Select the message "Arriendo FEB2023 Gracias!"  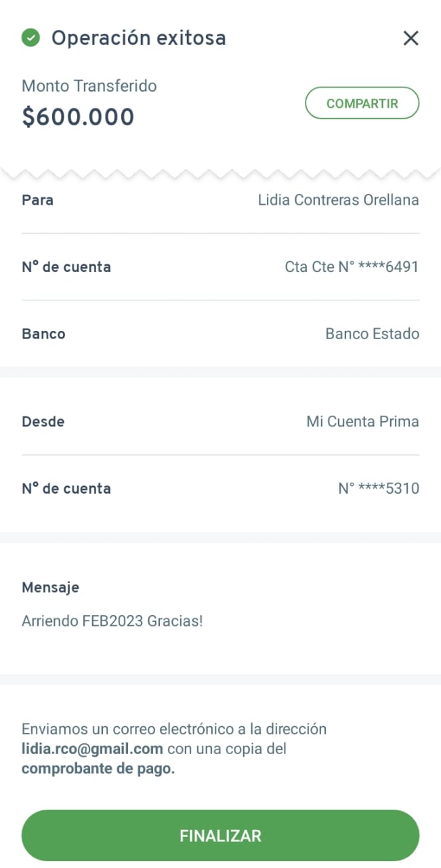point(112,620)
